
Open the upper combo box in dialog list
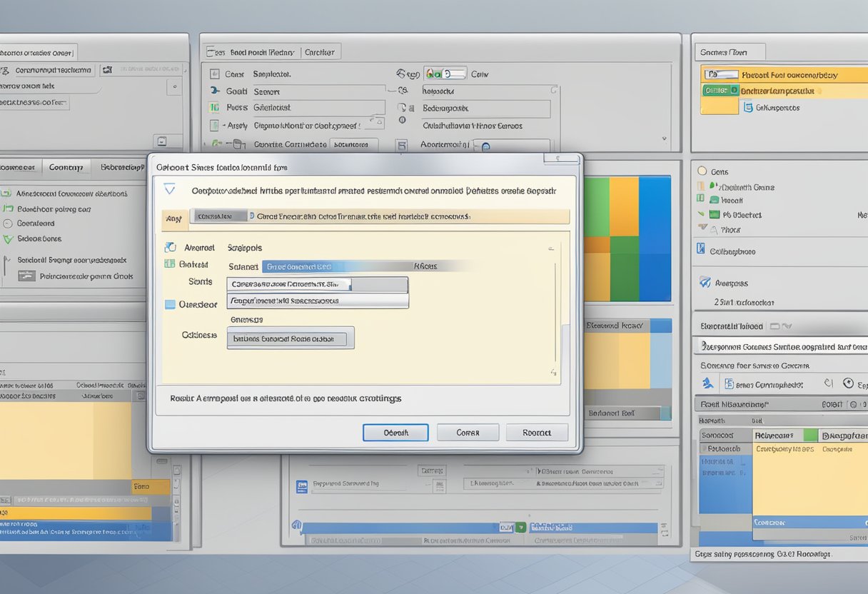(x=318, y=284)
